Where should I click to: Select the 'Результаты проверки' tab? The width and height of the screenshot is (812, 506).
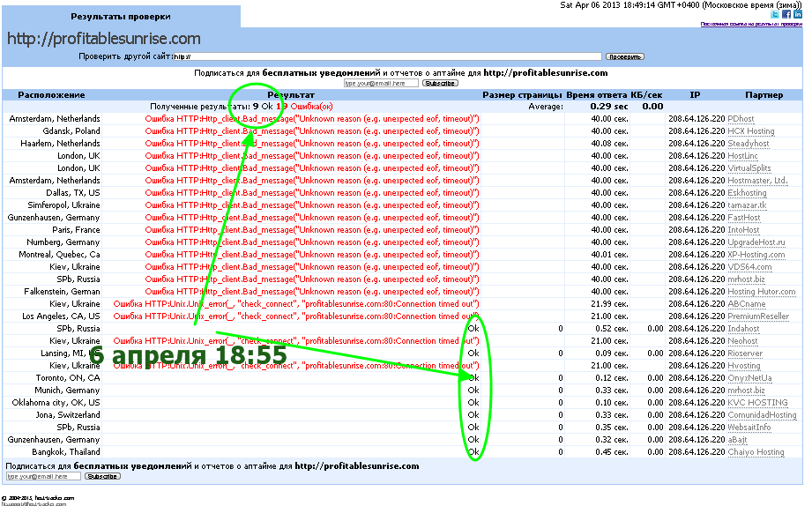pyautogui.click(x=121, y=16)
